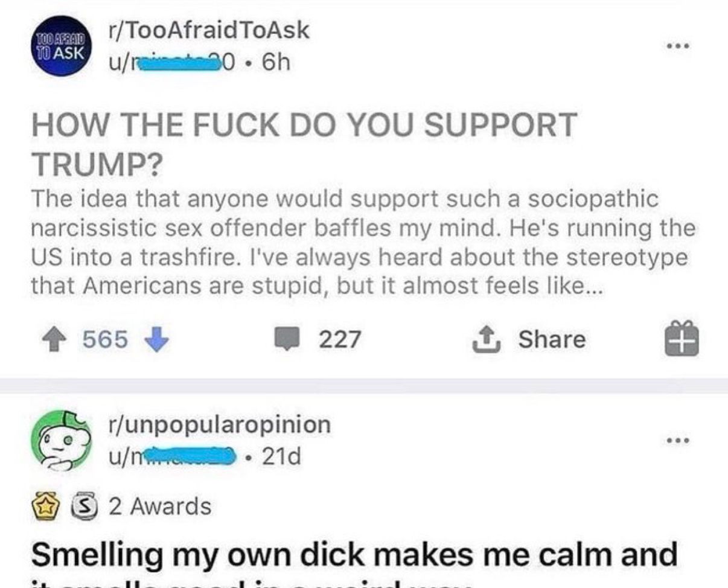Give an award using the gift icon
The height and width of the screenshot is (588, 728).
(x=683, y=339)
